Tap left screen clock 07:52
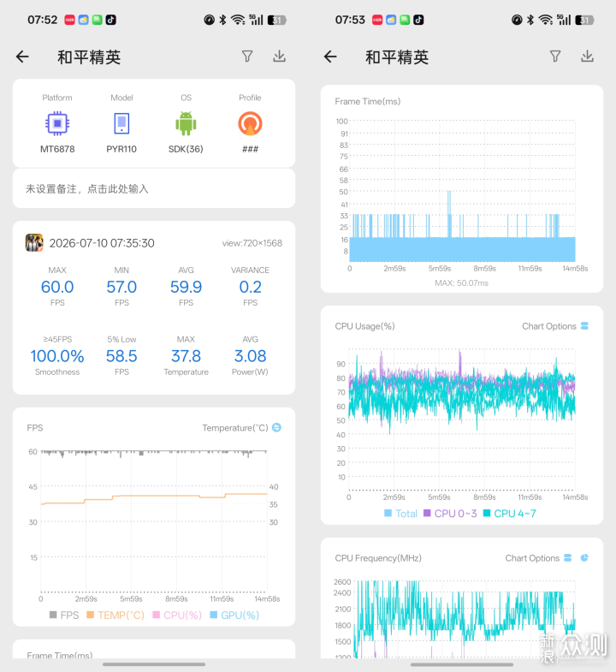Viewport: 616px width, 672px height. click(43, 20)
